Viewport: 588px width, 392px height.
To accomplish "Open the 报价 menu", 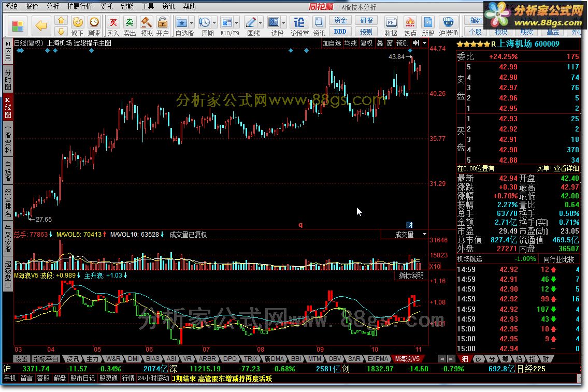I will pos(32,6).
